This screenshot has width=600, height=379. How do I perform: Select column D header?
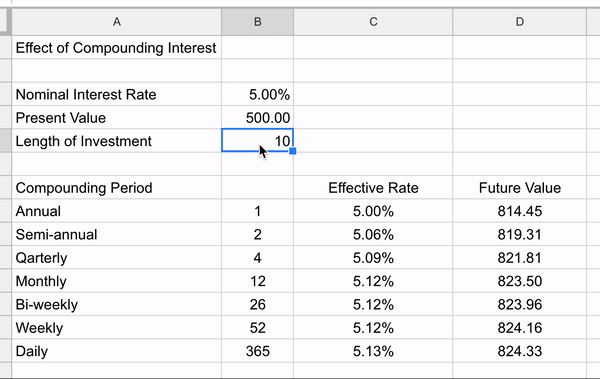(x=519, y=22)
